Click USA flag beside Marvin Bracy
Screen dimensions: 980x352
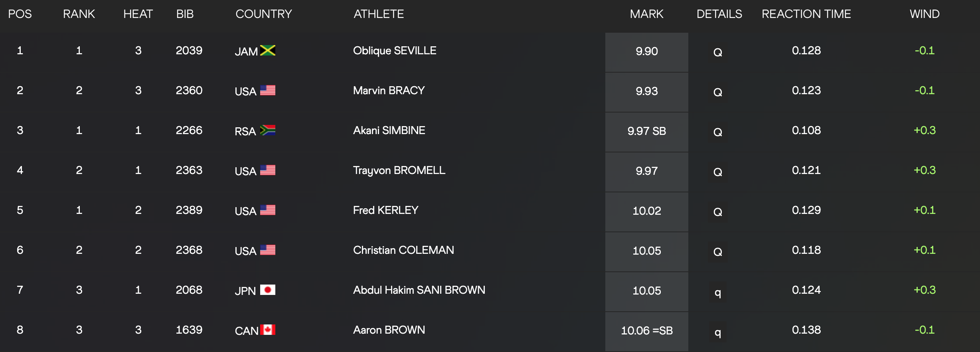click(x=268, y=90)
